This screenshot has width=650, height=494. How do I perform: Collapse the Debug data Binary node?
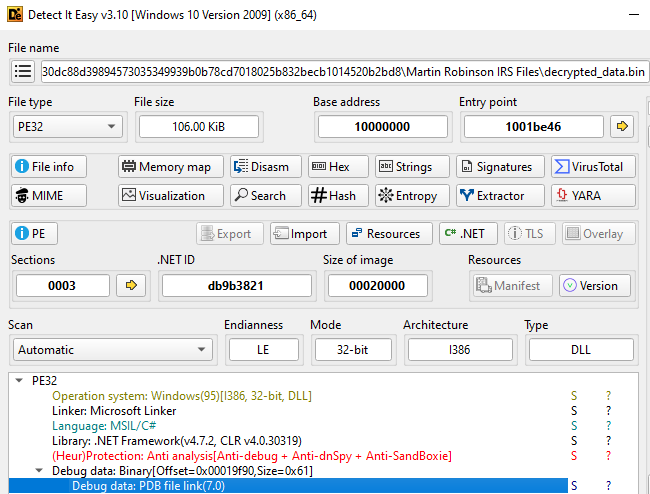40,471
